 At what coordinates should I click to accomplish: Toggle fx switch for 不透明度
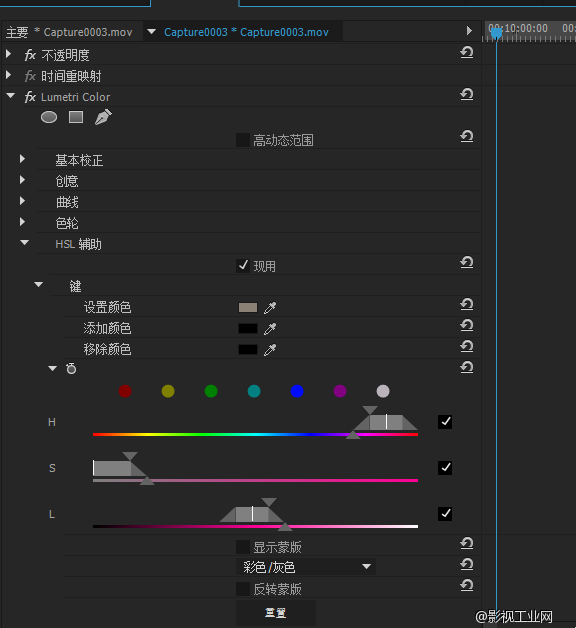pos(30,55)
